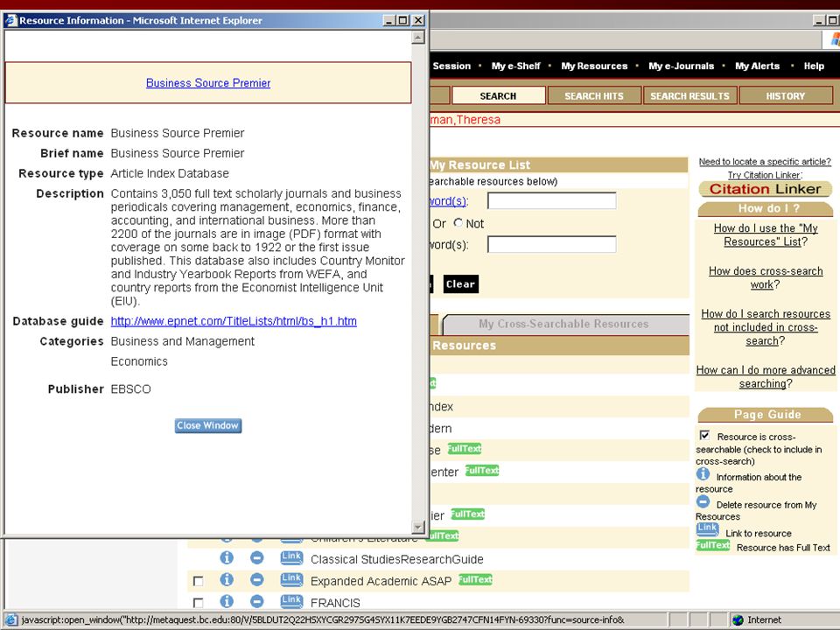Viewport: 840px width, 630px height.
Task: Open the Link icon for FRANCIS
Action: [x=291, y=602]
